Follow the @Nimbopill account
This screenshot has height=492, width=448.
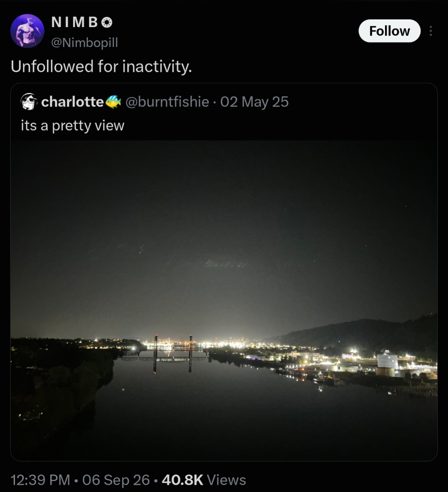389,31
